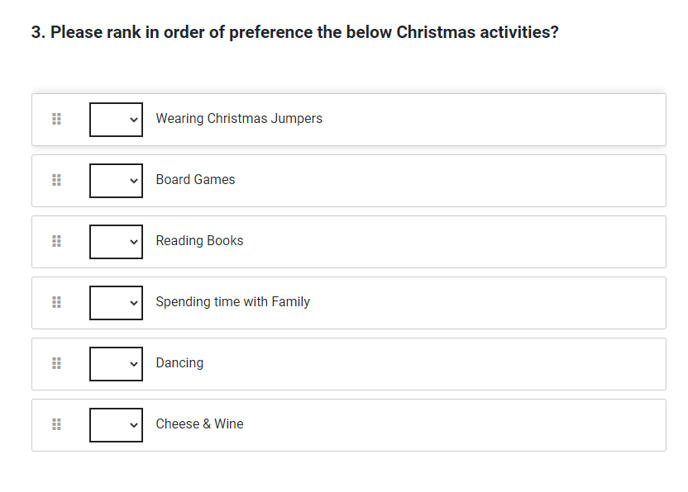688x492 pixels.
Task: Click the Dancing option label
Action: (179, 363)
